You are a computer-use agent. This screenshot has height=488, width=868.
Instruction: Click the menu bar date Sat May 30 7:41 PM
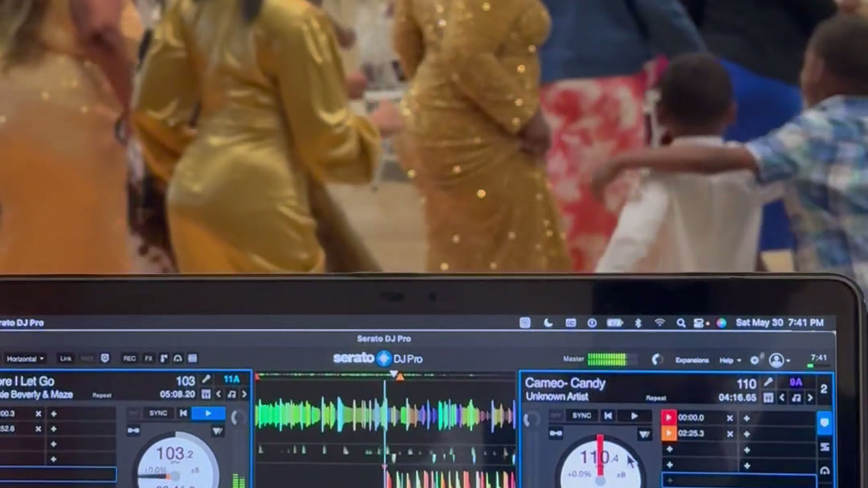click(x=780, y=323)
